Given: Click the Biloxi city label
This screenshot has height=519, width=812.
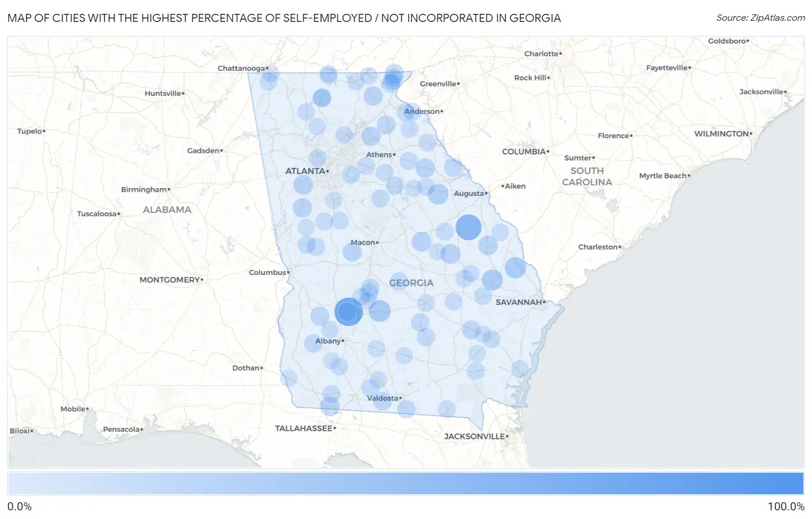Looking at the screenshot, I should coord(20,431).
